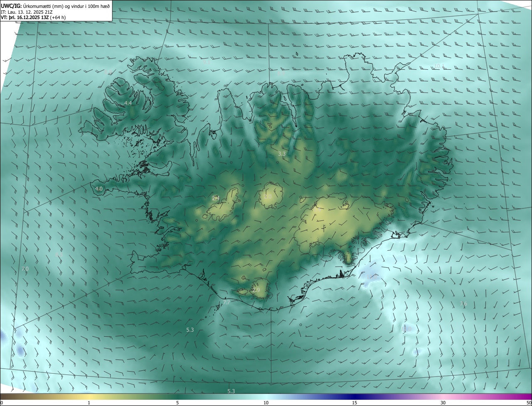Click the 4.4 value label in Westfjords
Screen dimensions: 532x406
tap(128, 103)
